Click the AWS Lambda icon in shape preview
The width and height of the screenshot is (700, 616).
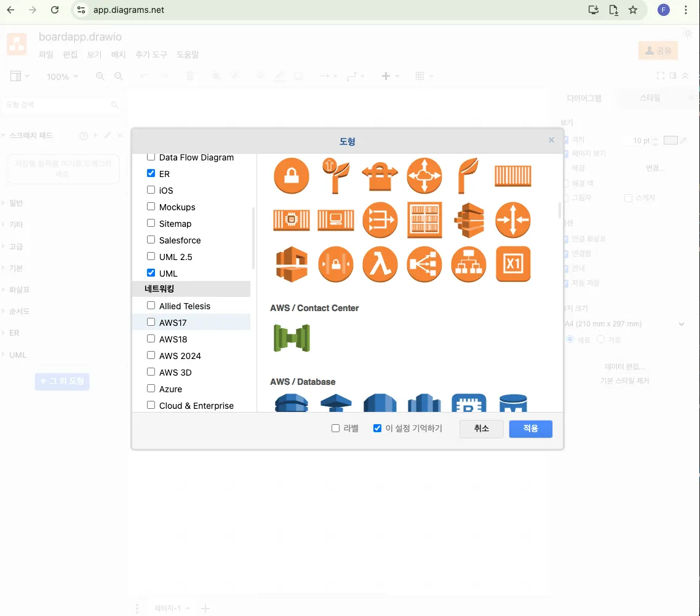(x=380, y=264)
